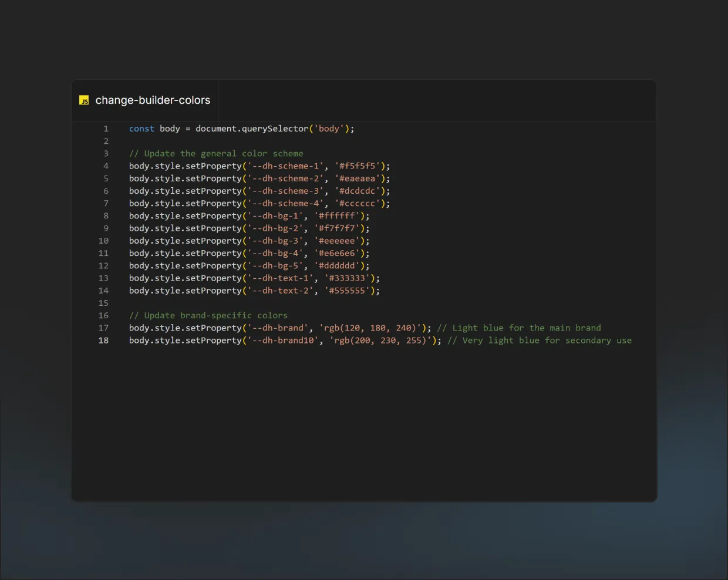The width and height of the screenshot is (728, 580).
Task: Click the '#e6e6e6' color value
Action: point(337,253)
